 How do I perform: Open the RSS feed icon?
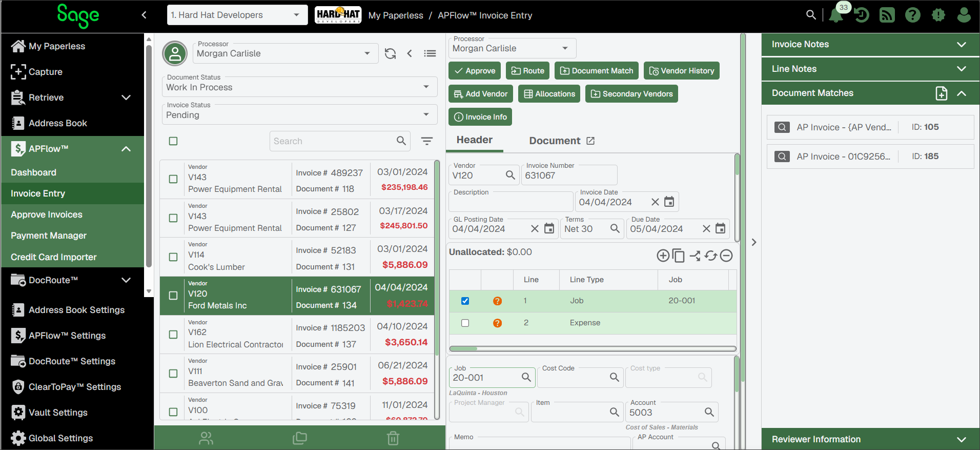pyautogui.click(x=887, y=15)
